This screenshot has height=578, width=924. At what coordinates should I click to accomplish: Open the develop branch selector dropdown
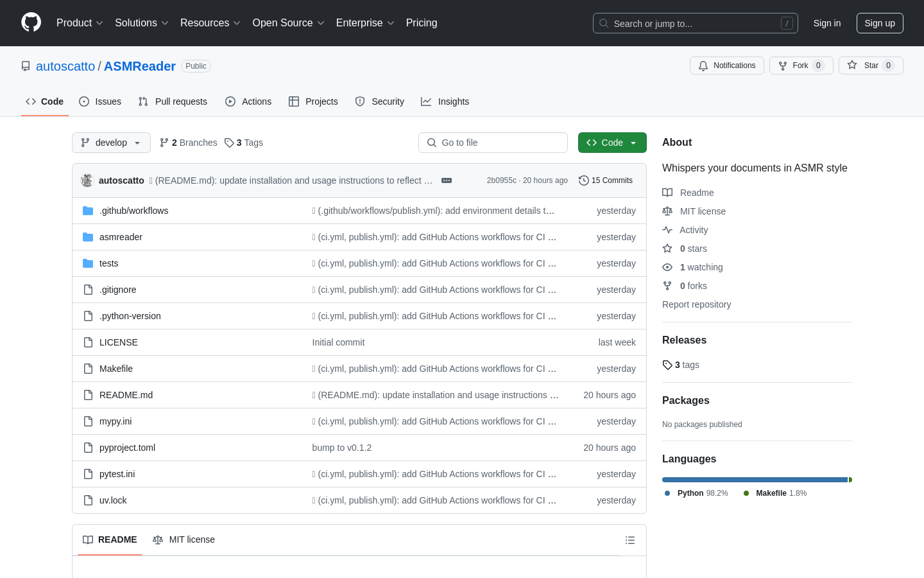[x=111, y=143]
